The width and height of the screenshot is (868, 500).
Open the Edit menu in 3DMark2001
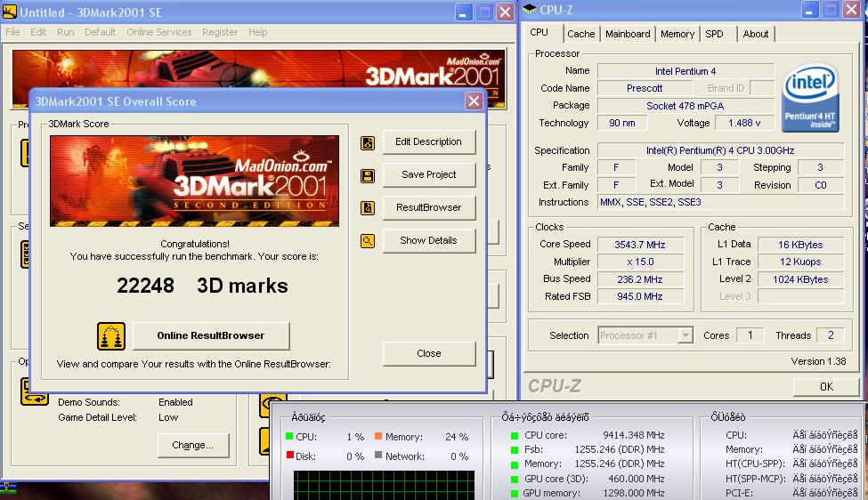(38, 32)
